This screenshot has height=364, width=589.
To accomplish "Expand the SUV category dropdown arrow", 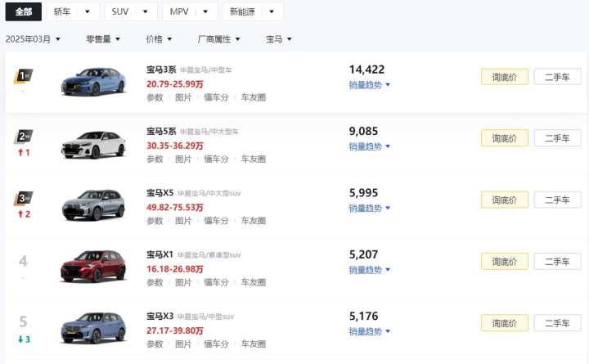I will 145,11.
